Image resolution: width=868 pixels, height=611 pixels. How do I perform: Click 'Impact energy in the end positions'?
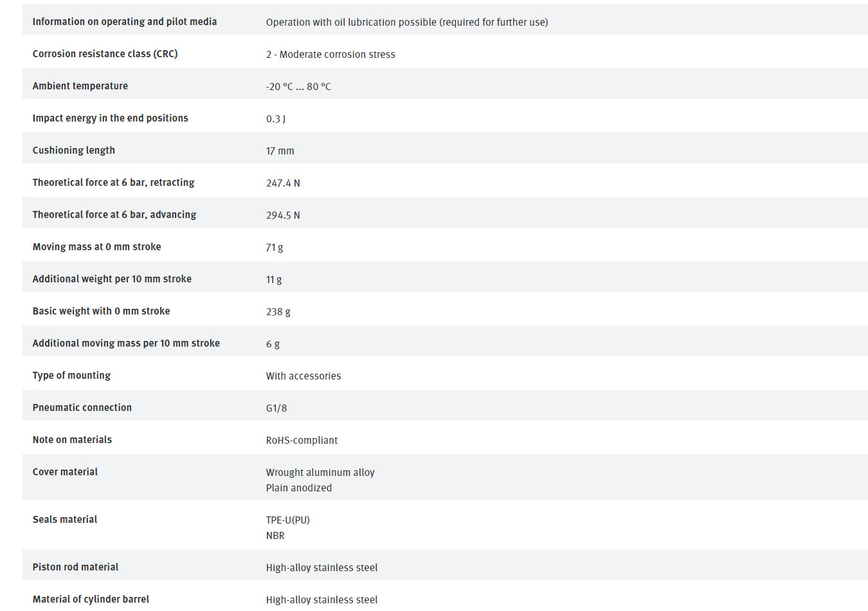pos(111,118)
